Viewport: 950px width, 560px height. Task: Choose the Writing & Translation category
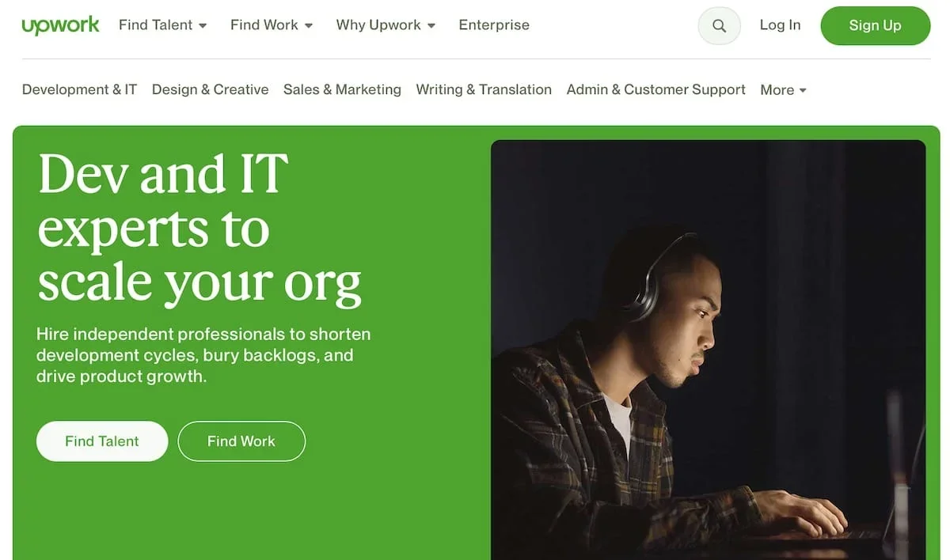(484, 89)
